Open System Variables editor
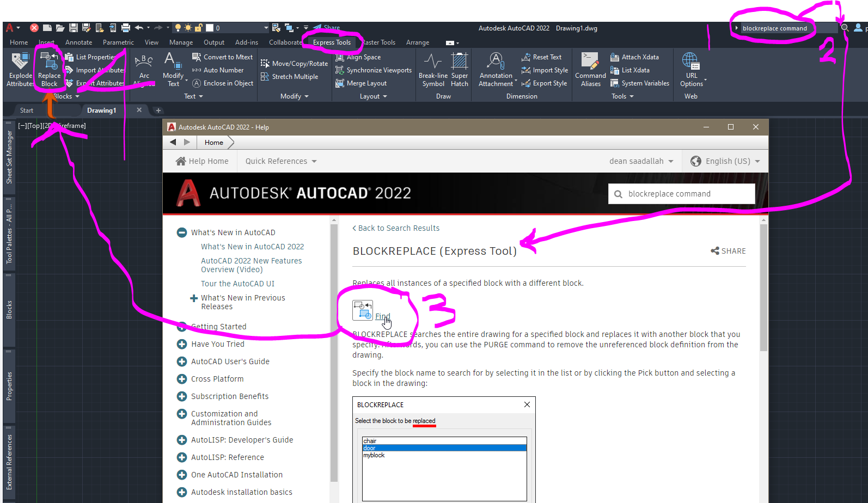Viewport: 868px width, 503px height. point(640,83)
